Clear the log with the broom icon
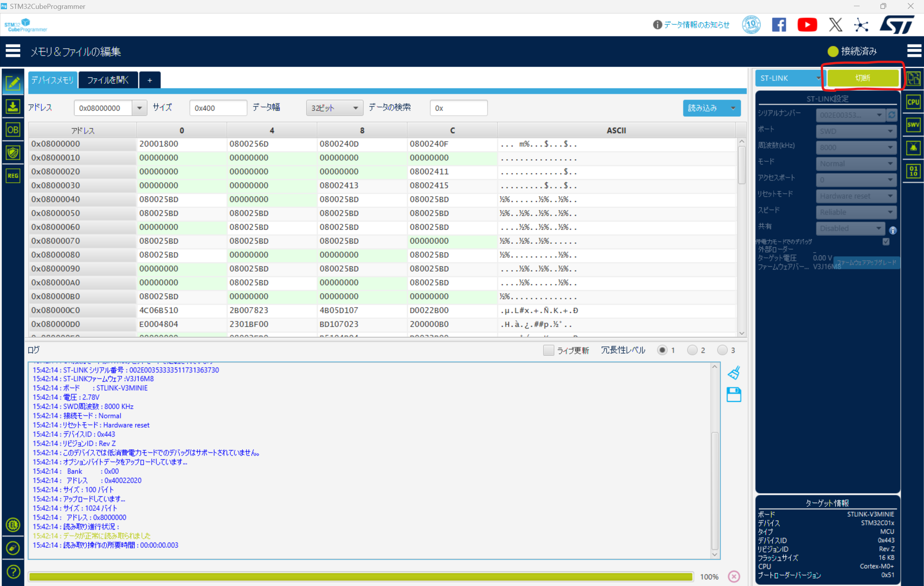This screenshot has width=924, height=586. click(x=734, y=372)
